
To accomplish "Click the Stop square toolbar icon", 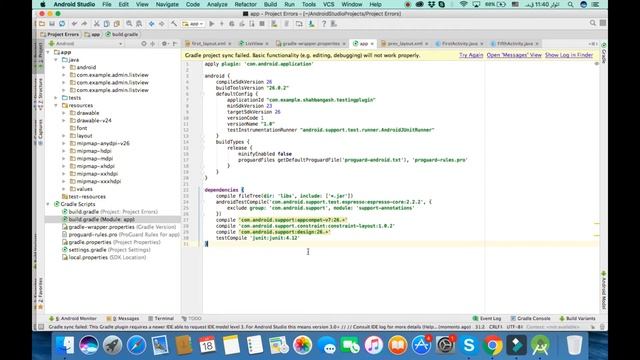I will pyautogui.click(x=262, y=24).
